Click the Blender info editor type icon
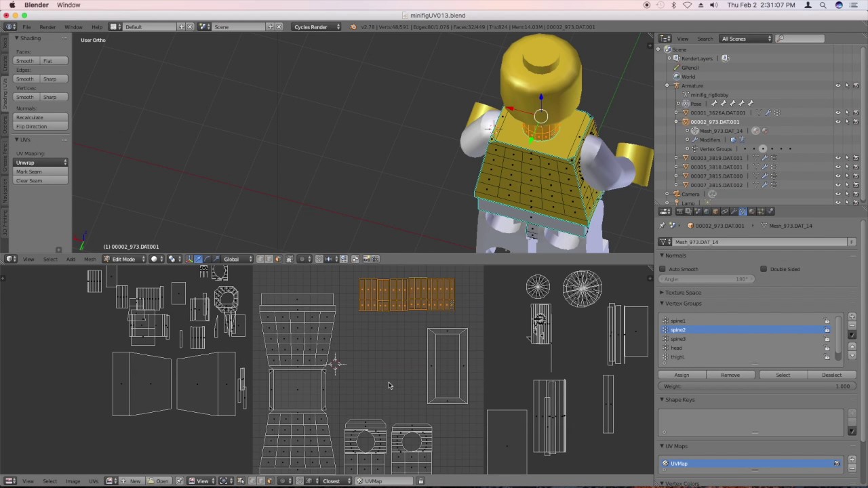868x488 pixels. 10,26
